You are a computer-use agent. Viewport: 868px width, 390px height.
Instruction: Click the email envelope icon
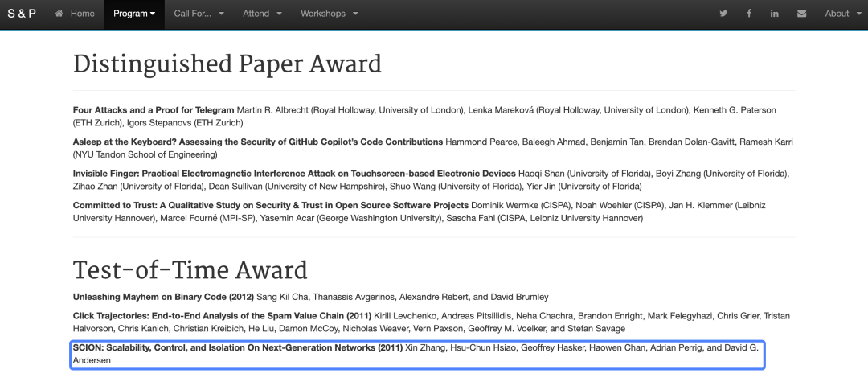coord(801,14)
